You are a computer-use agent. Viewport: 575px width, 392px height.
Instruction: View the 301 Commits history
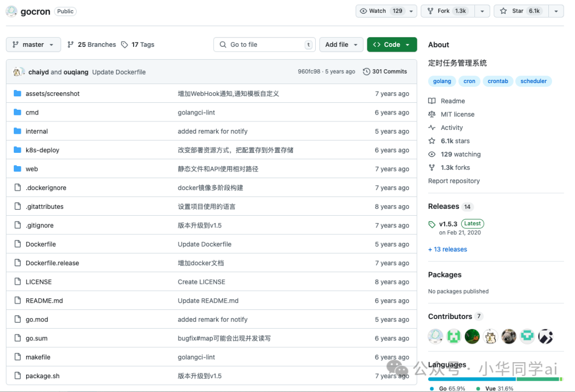click(x=385, y=71)
